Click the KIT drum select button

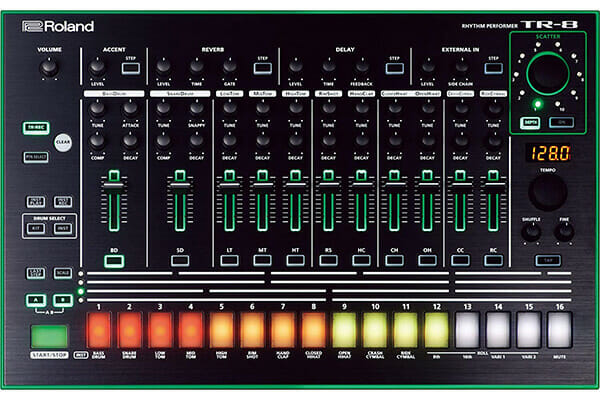[x=36, y=229]
